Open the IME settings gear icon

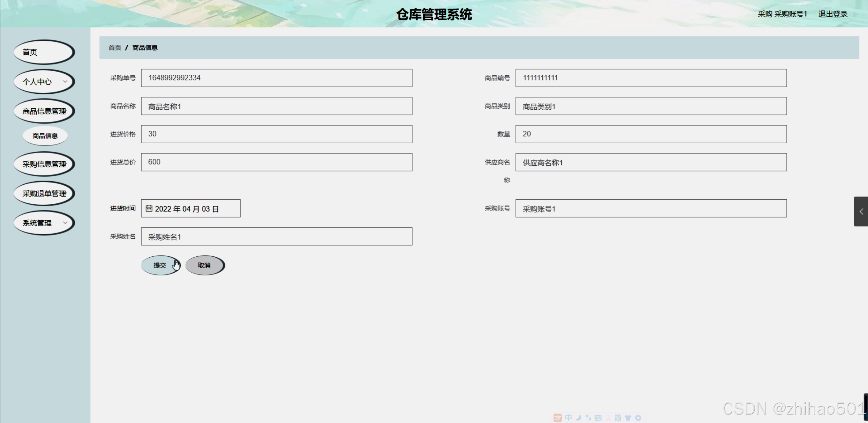tap(638, 418)
